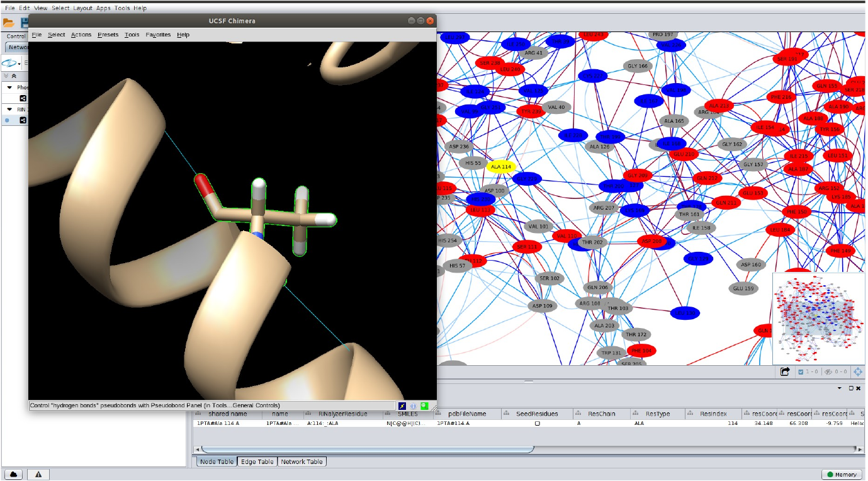Click the Open File folder icon in Cytoscape
The height and width of the screenshot is (481, 868).
(x=9, y=23)
